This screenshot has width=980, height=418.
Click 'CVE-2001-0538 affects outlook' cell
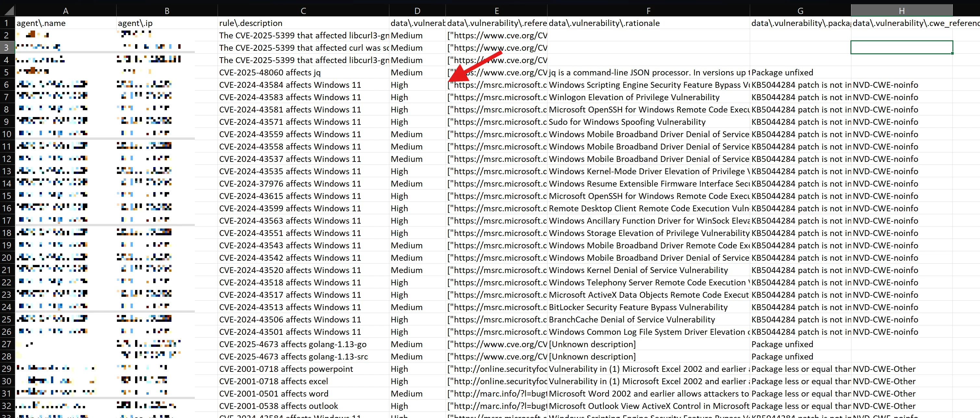pos(303,406)
